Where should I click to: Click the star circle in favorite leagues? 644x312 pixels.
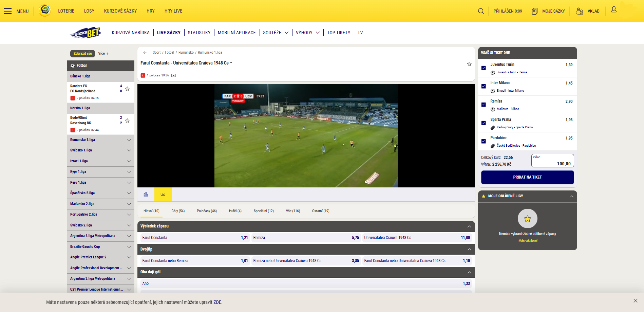[x=527, y=218]
